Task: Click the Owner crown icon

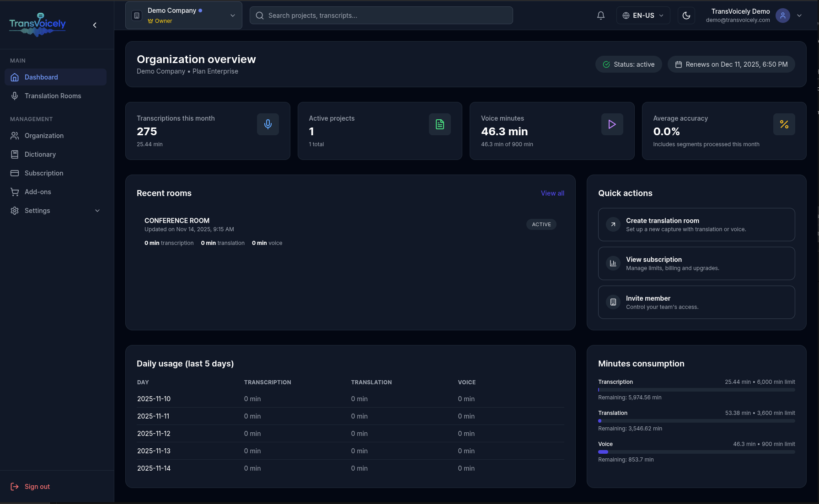Action: (150, 21)
